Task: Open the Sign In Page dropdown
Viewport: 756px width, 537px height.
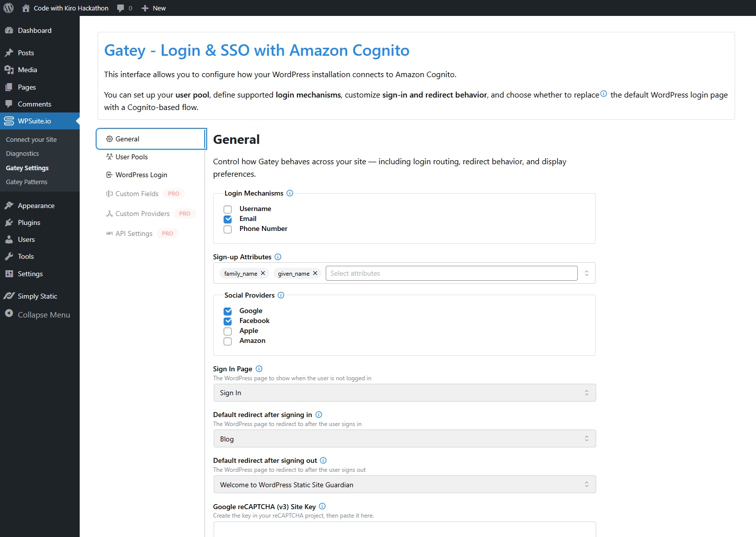Action: pyautogui.click(x=404, y=393)
